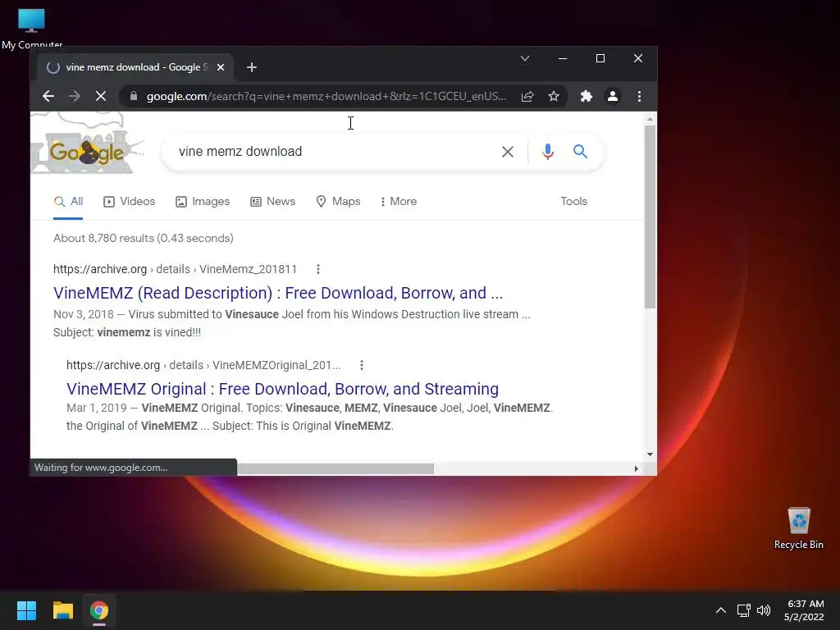The image size is (840, 630).
Task: Click the padlock site info icon
Action: (x=134, y=97)
